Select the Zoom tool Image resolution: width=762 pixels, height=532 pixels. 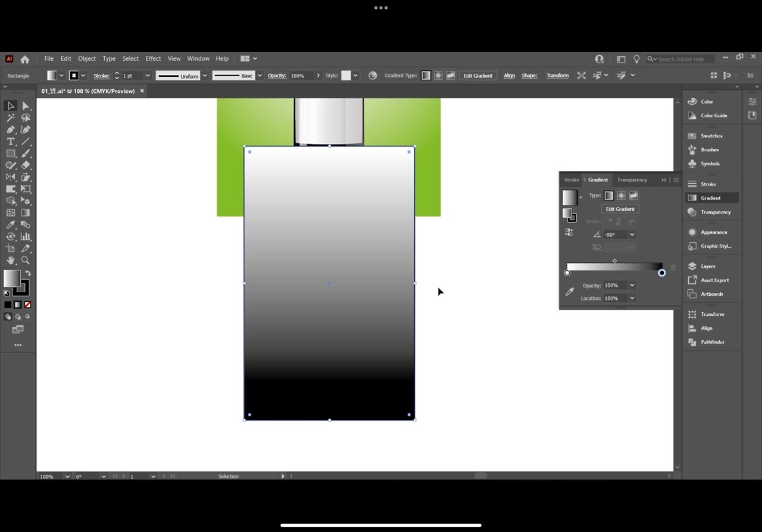click(x=26, y=260)
